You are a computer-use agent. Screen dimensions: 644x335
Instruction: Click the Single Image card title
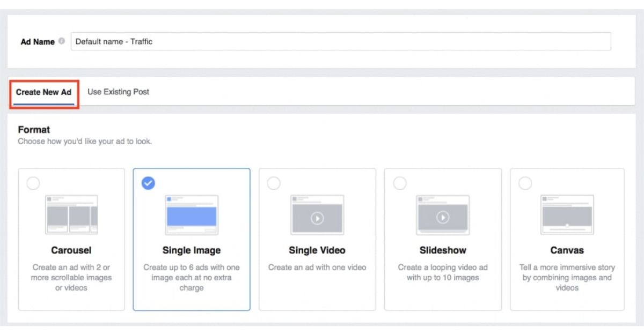[192, 250]
